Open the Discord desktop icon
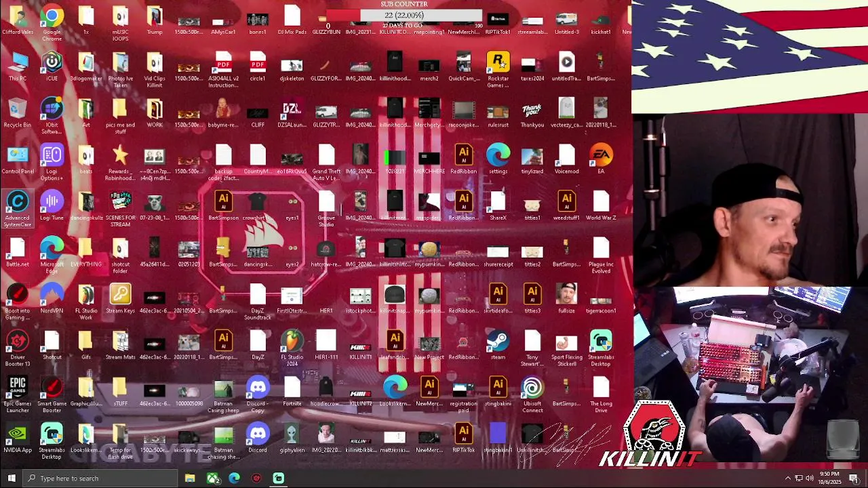This screenshot has width=868, height=488. [x=258, y=439]
